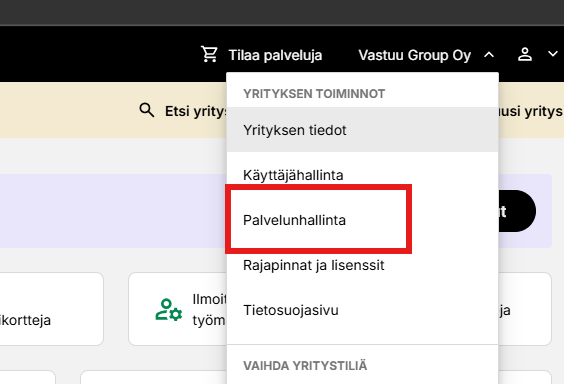
Task: Click the green user settings icon
Action: (x=169, y=310)
